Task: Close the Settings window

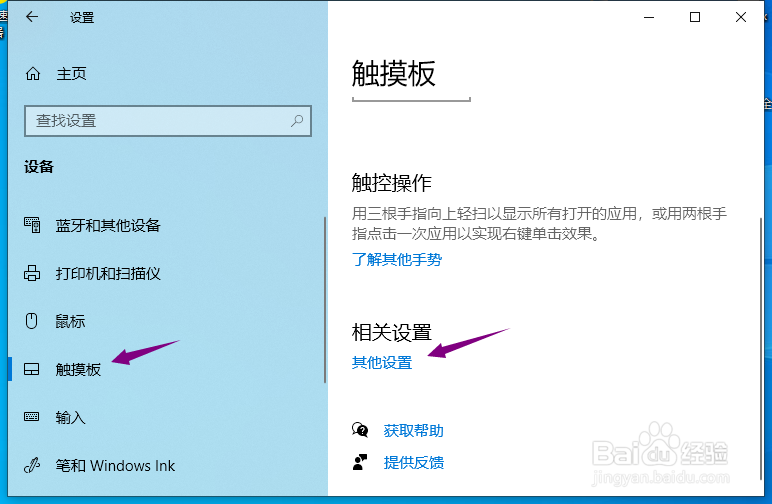Action: click(740, 17)
